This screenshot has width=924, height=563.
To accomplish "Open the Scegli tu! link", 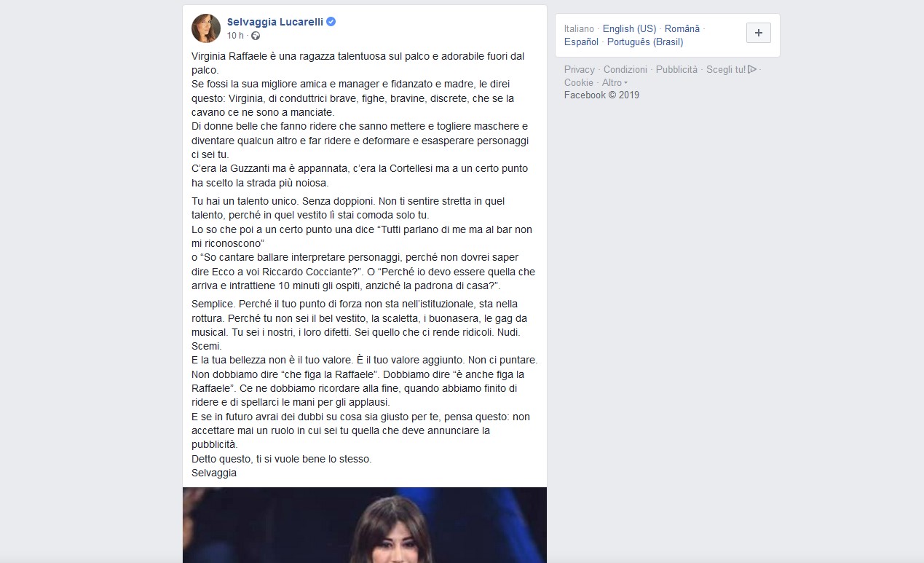I will (x=726, y=69).
